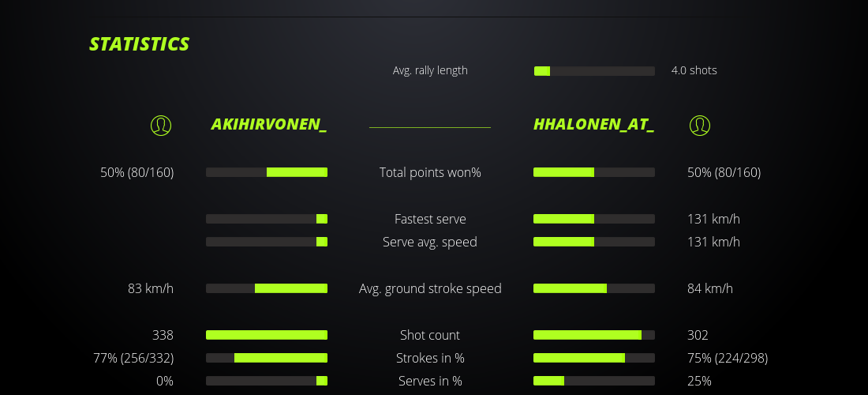868x395 pixels.
Task: Click the profile icon beside HHALONEN_AT_
Action: [700, 125]
